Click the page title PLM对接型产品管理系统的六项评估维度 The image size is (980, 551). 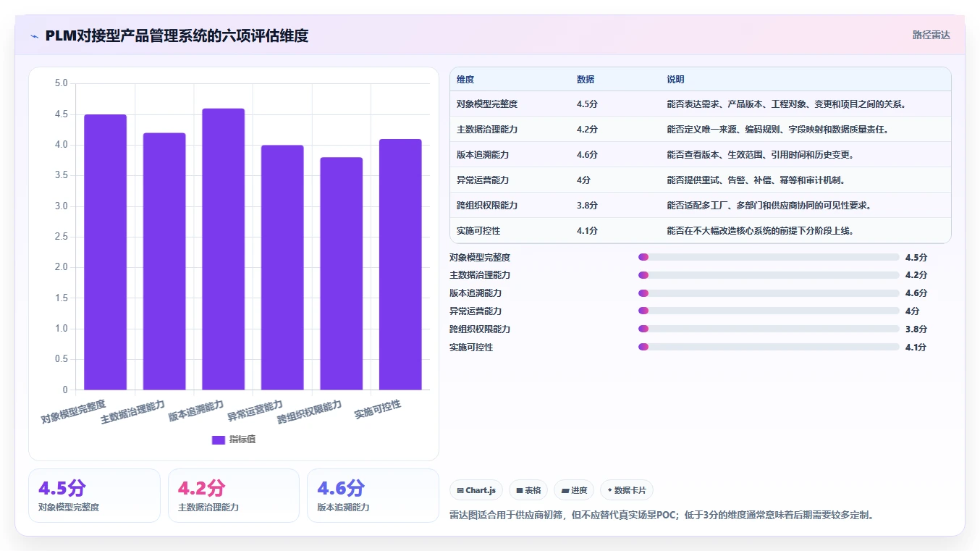coord(177,35)
